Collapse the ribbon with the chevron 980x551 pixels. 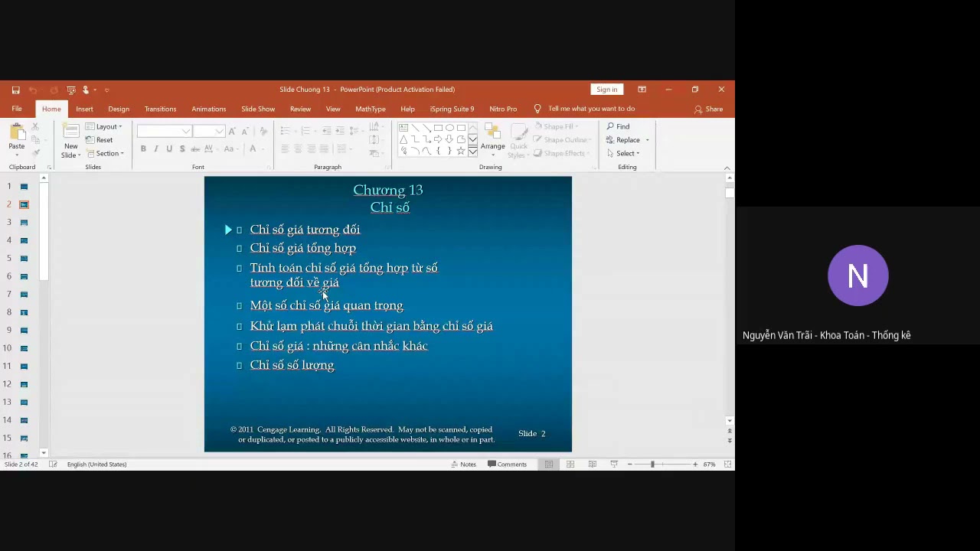pos(727,168)
